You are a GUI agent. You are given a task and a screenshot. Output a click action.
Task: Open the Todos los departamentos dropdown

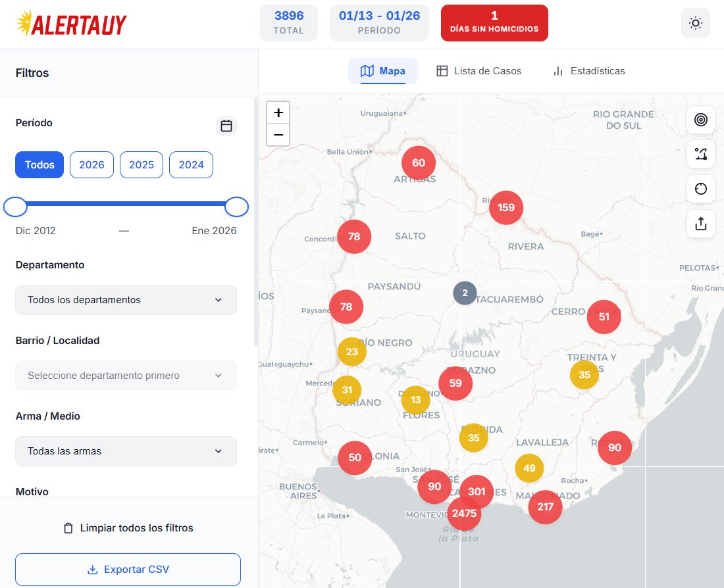(x=126, y=300)
